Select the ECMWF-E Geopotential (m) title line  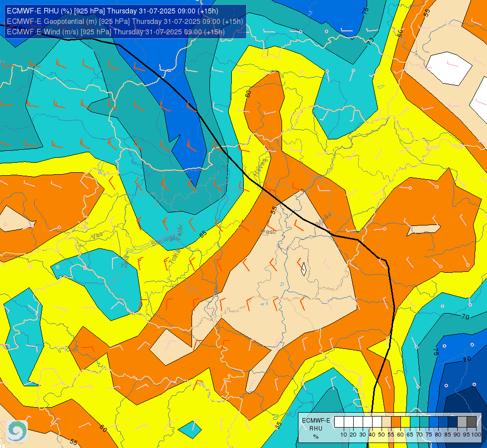(x=125, y=21)
